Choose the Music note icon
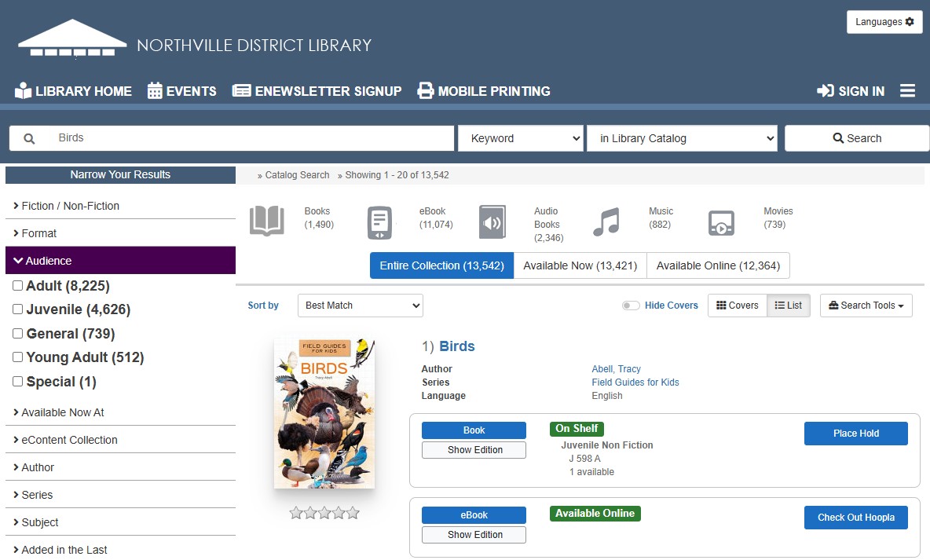 pyautogui.click(x=606, y=221)
